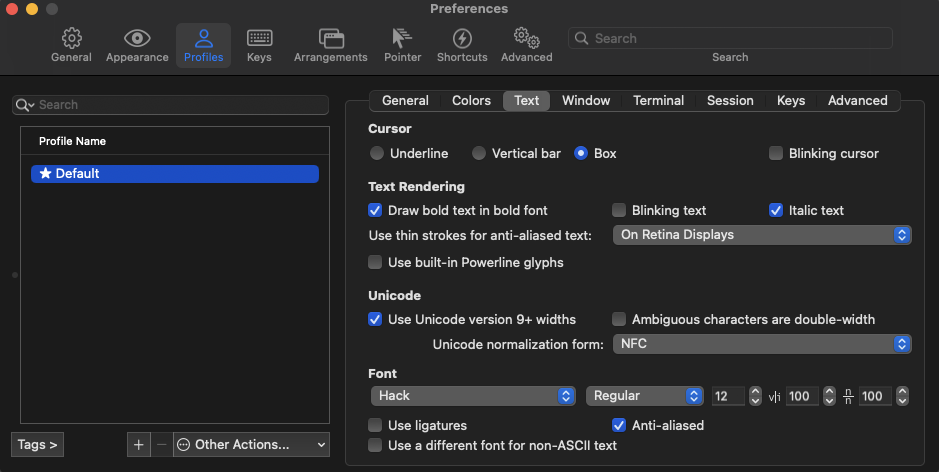The image size is (939, 472).
Task: Remove profile with the minus button
Action: (161, 444)
